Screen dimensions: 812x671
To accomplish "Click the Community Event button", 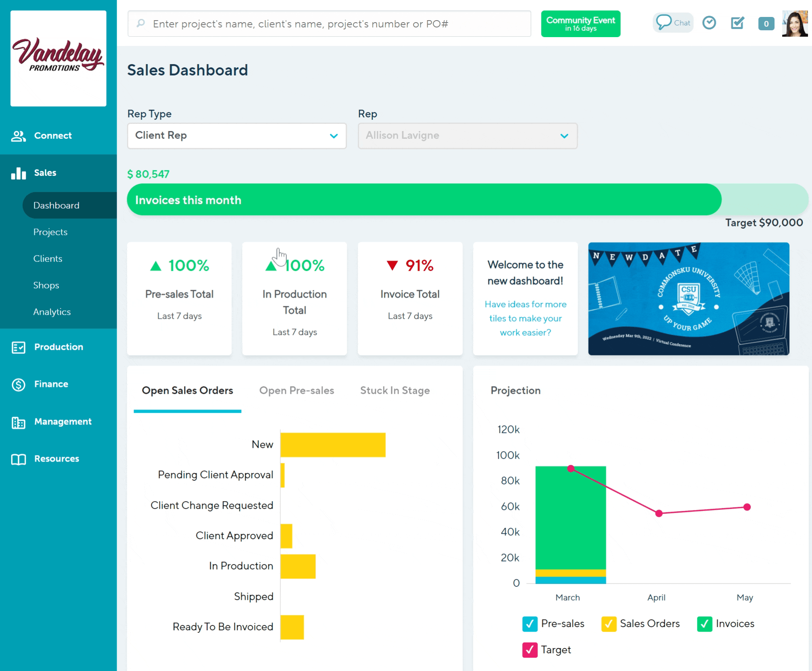I will click(x=580, y=24).
